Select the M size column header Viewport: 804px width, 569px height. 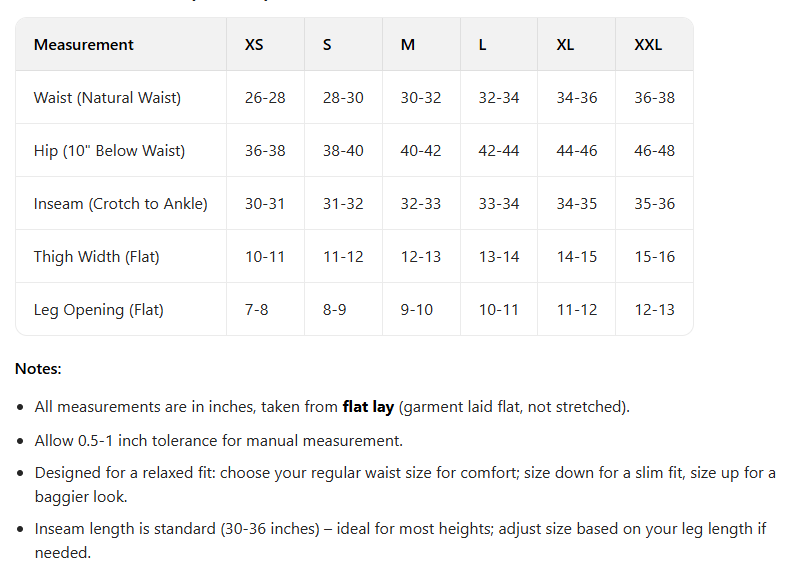pos(408,45)
